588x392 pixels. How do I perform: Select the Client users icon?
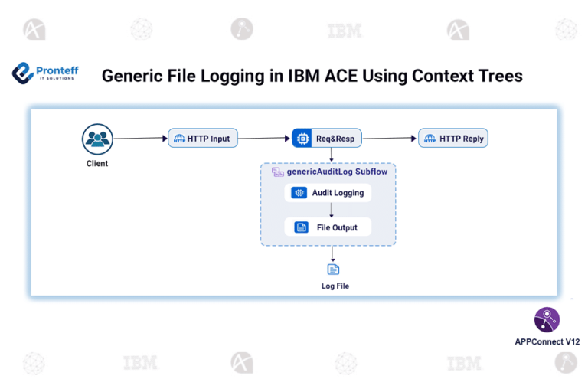click(x=97, y=139)
